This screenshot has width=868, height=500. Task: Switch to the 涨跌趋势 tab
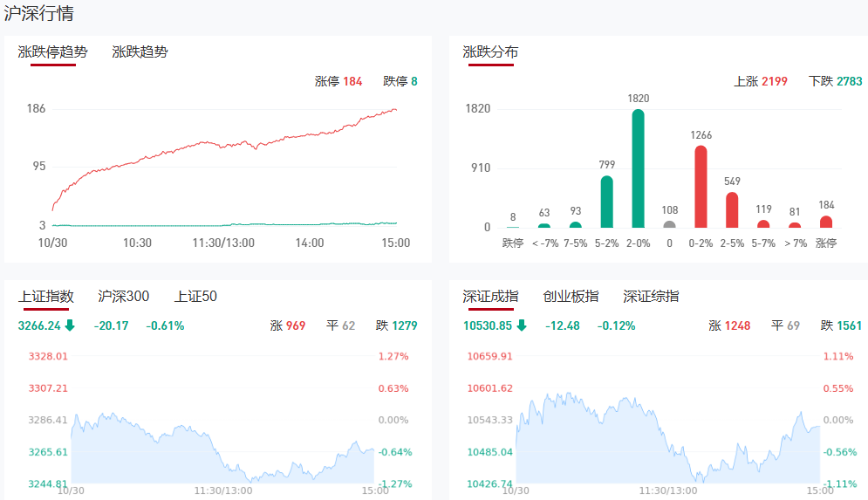(140, 51)
